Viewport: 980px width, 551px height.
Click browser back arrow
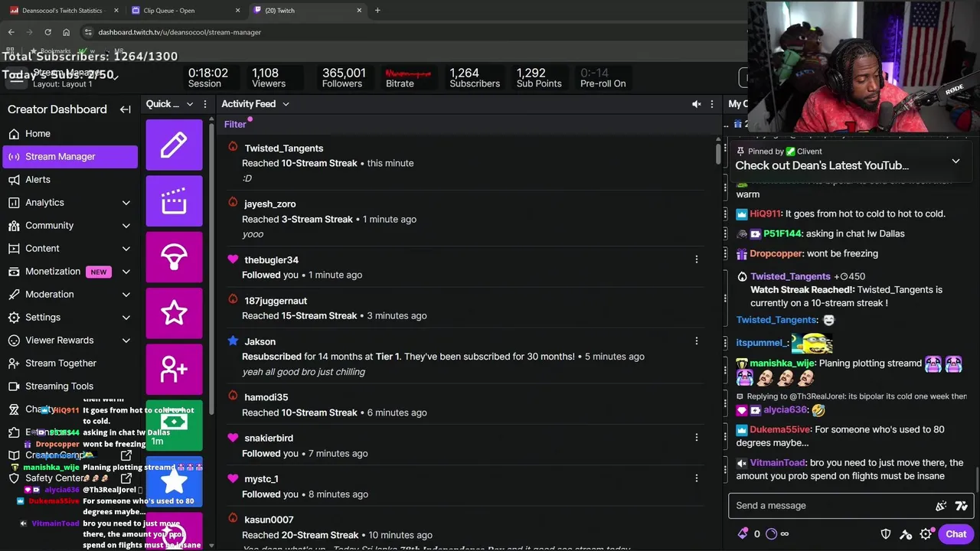pos(11,32)
